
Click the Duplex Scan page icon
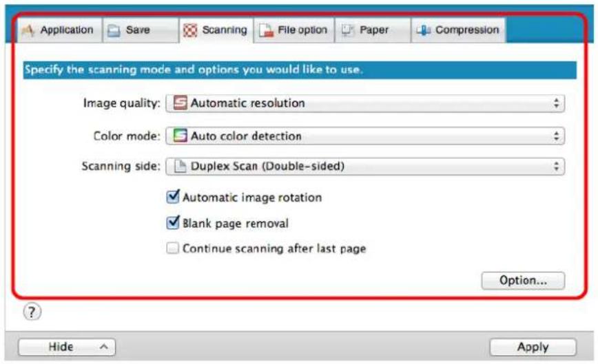[x=180, y=166]
